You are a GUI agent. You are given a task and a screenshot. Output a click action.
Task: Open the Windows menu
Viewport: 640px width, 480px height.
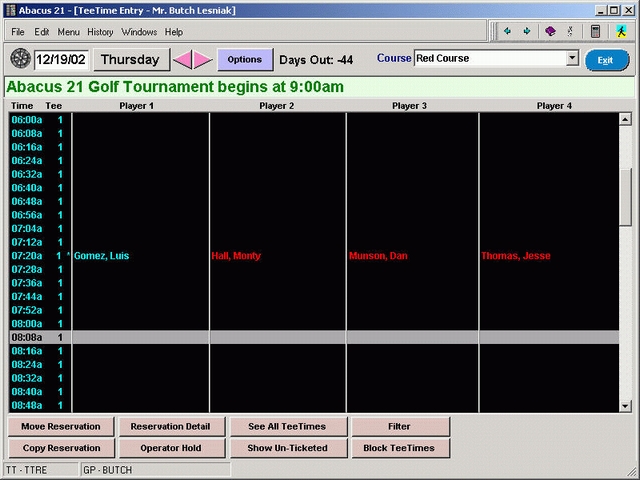click(139, 32)
